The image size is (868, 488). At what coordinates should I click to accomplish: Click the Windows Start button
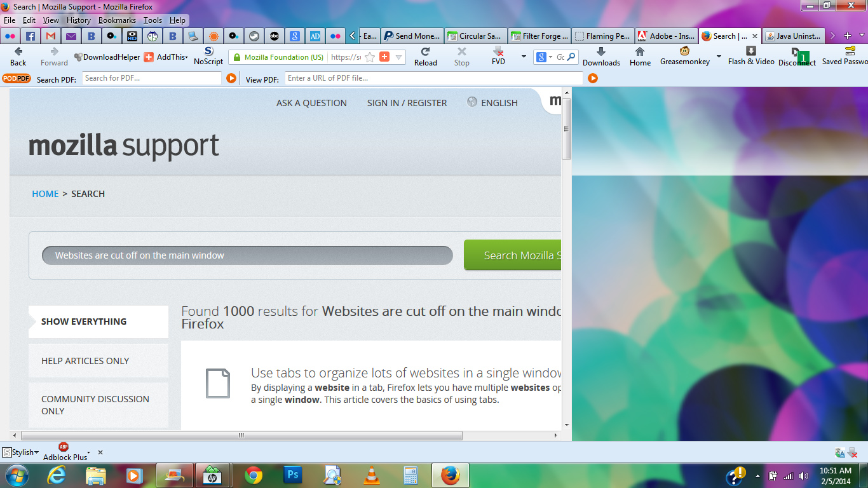click(x=16, y=475)
